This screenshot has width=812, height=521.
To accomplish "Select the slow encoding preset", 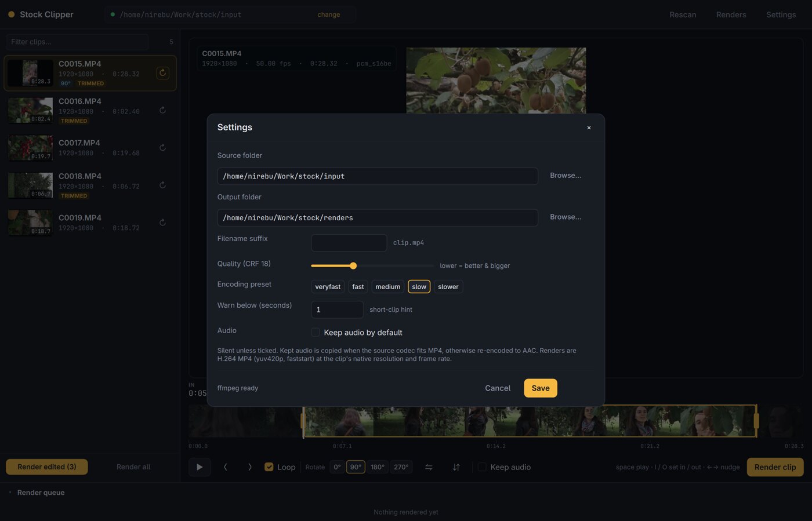I will click(419, 287).
